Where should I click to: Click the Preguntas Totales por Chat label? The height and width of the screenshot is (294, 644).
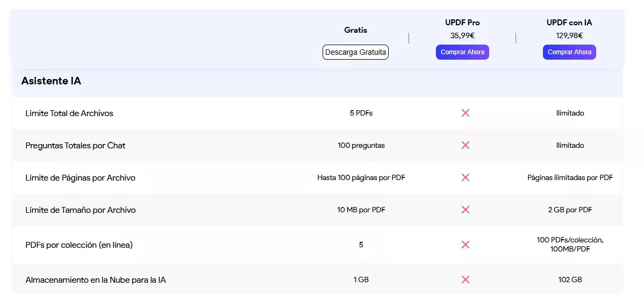[x=76, y=146]
